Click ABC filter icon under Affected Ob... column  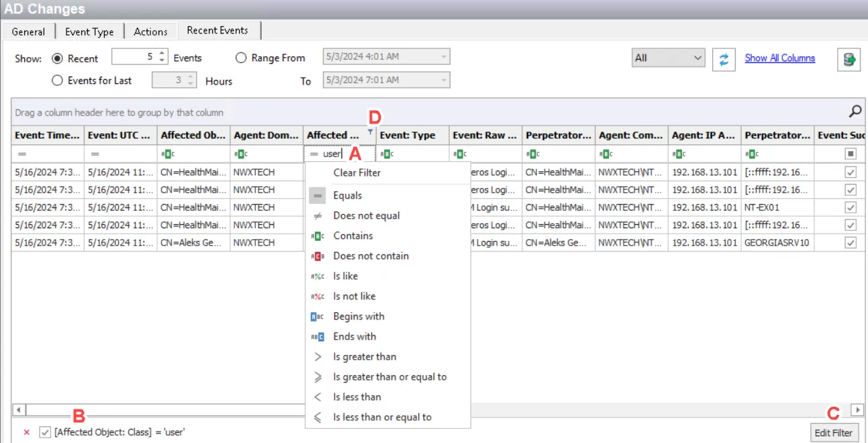click(167, 154)
